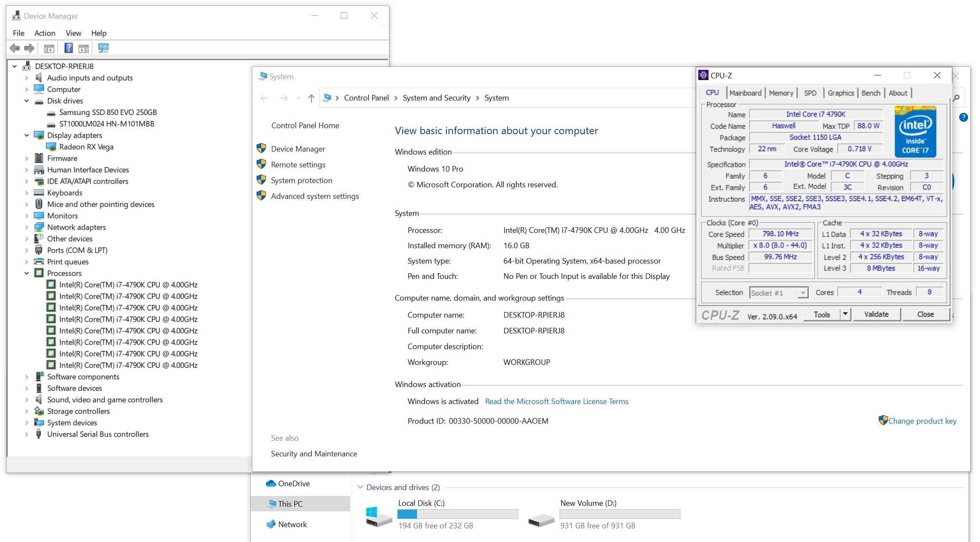Viewport: 980px width, 542px height.
Task: Click the Validate button in CPU-Z
Action: [x=876, y=314]
